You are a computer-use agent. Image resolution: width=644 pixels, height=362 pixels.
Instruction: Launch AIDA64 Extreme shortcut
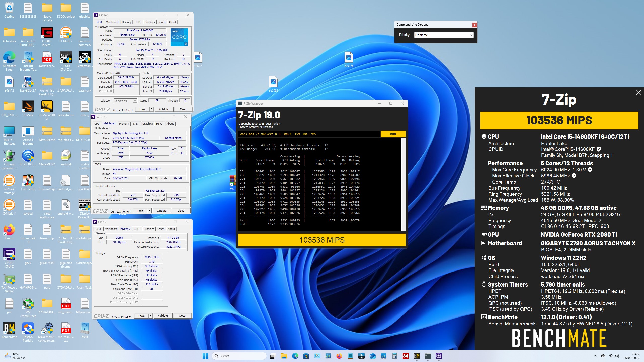click(28, 135)
